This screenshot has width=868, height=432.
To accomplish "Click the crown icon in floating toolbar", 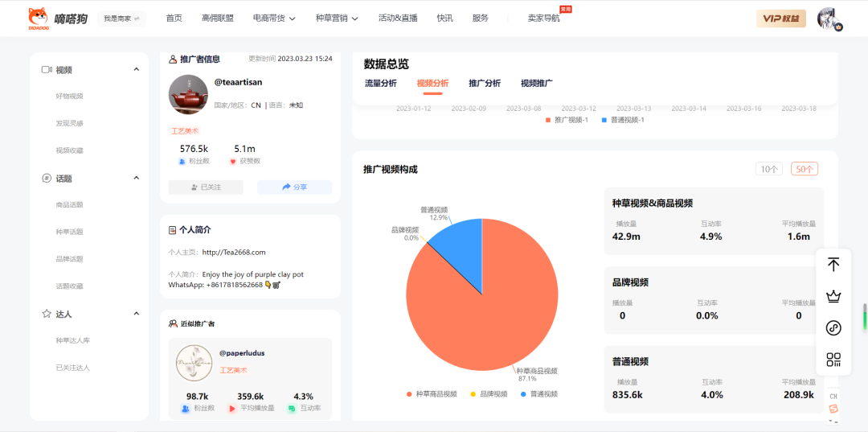I will pos(833,296).
